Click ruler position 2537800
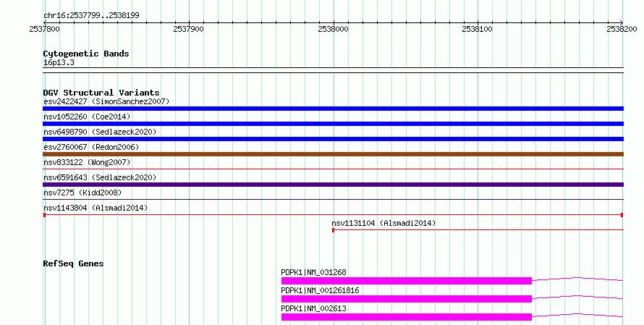This screenshot has height=325, width=644. [x=44, y=29]
